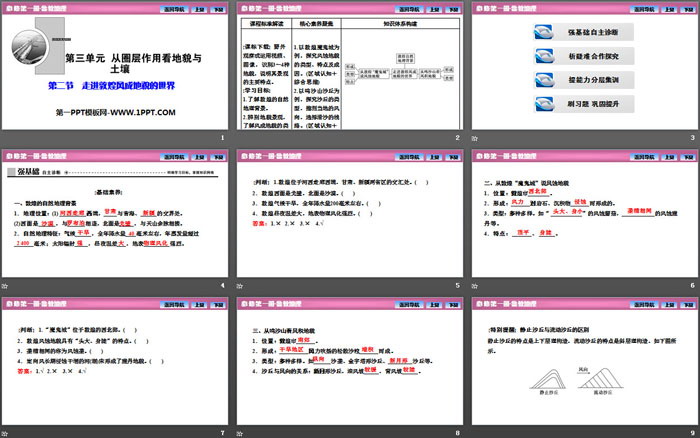Click 下页 button on slide 7
Screen dimensions: 700x438
pyautogui.click(x=218, y=305)
